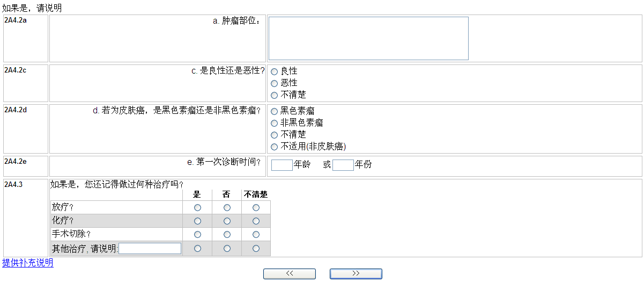Click the 肿瘤部位 text area
Screen dimensions: 644x282
368,38
